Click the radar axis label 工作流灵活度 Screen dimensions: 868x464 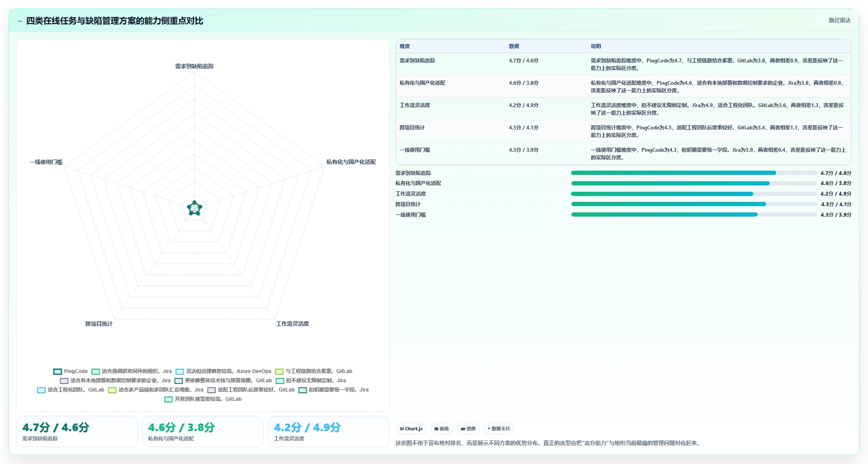(x=292, y=324)
